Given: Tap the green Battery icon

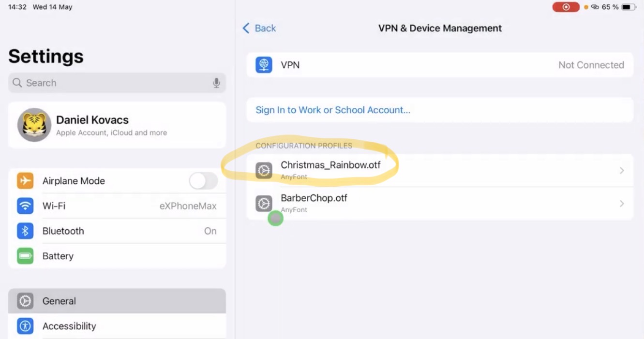Looking at the screenshot, I should click(25, 256).
